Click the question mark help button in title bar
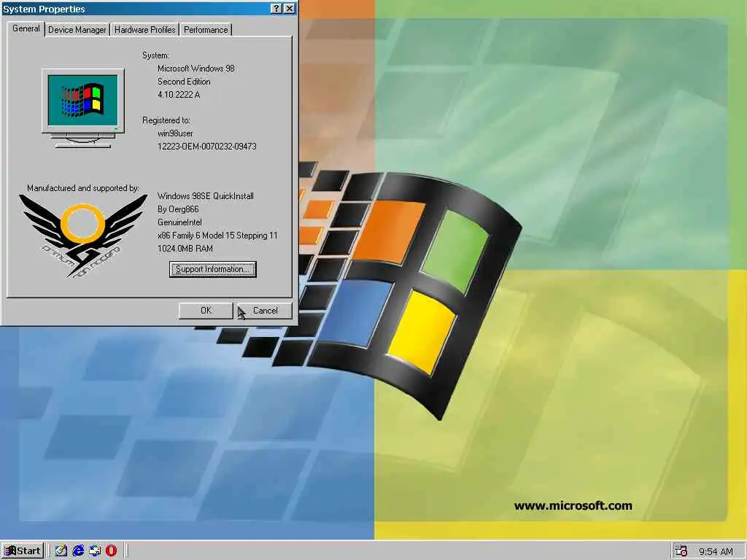This screenshot has height=560, width=747. [x=276, y=9]
